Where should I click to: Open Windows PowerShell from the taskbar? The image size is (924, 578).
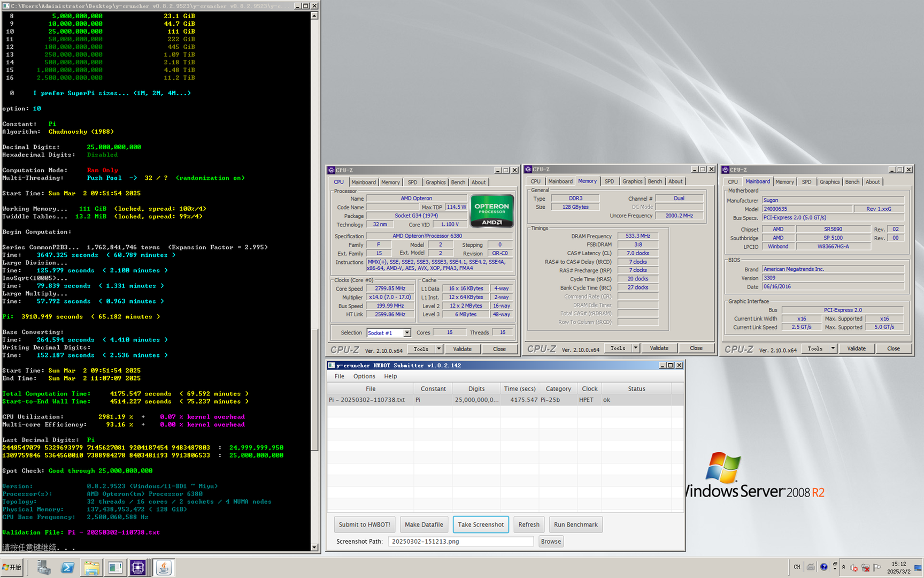(67, 567)
